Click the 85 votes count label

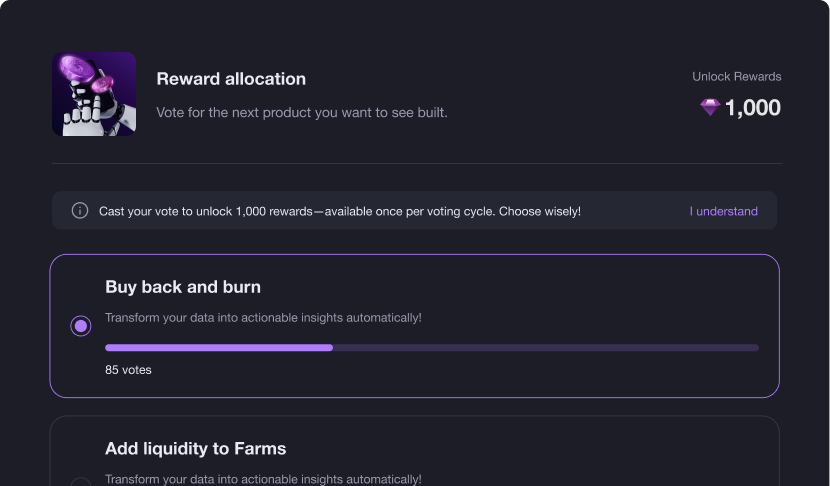pos(128,370)
